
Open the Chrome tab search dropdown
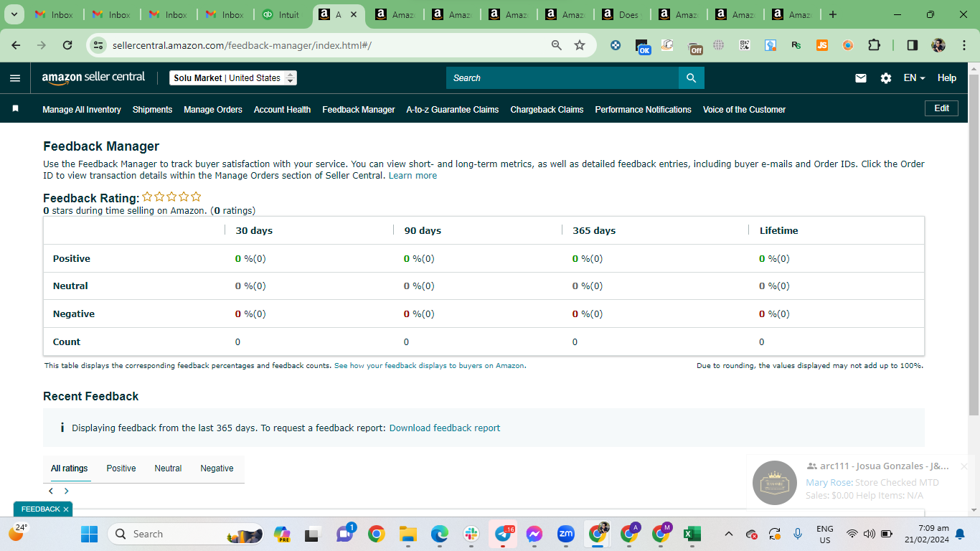click(14, 14)
